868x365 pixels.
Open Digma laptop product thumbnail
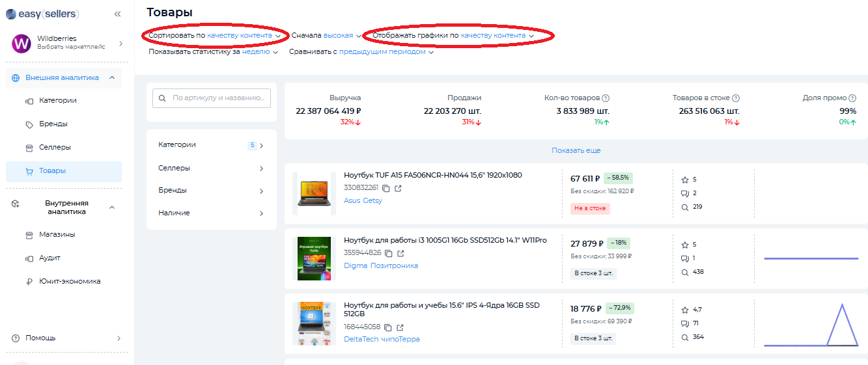(x=314, y=258)
